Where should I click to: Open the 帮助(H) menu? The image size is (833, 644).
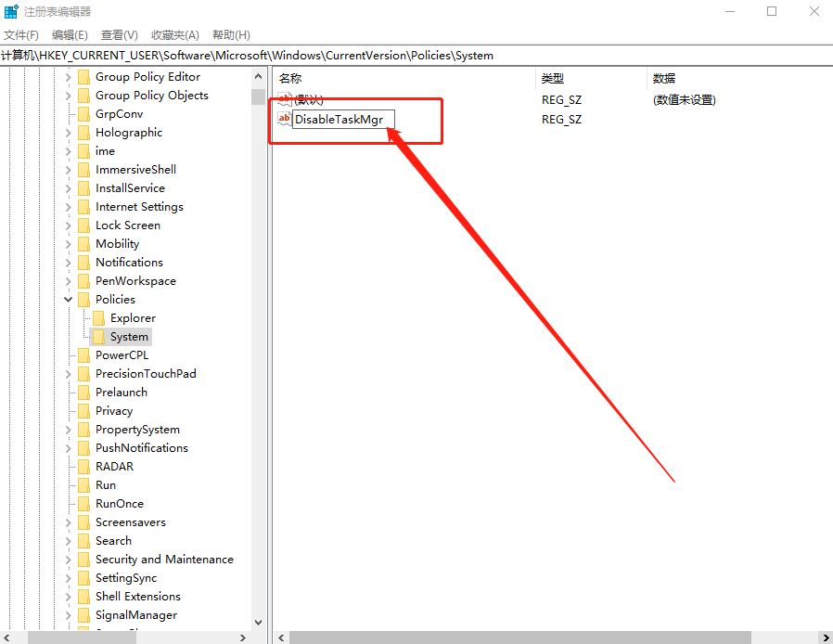coord(231,35)
